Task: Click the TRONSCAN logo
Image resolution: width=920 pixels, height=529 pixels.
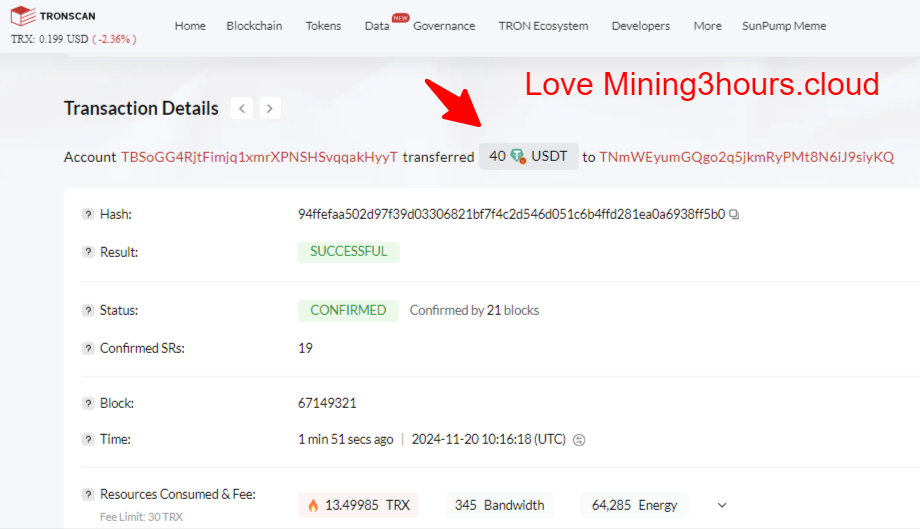Action: (53, 16)
